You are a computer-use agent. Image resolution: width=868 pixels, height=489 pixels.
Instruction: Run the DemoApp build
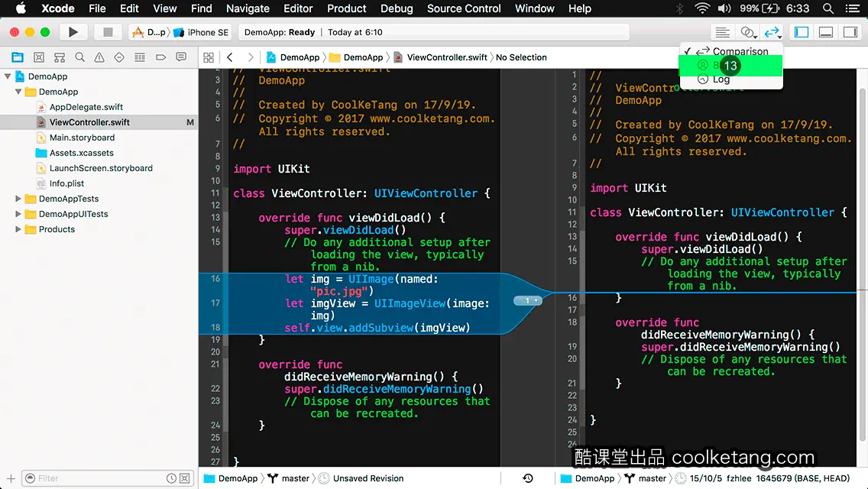coord(73,32)
